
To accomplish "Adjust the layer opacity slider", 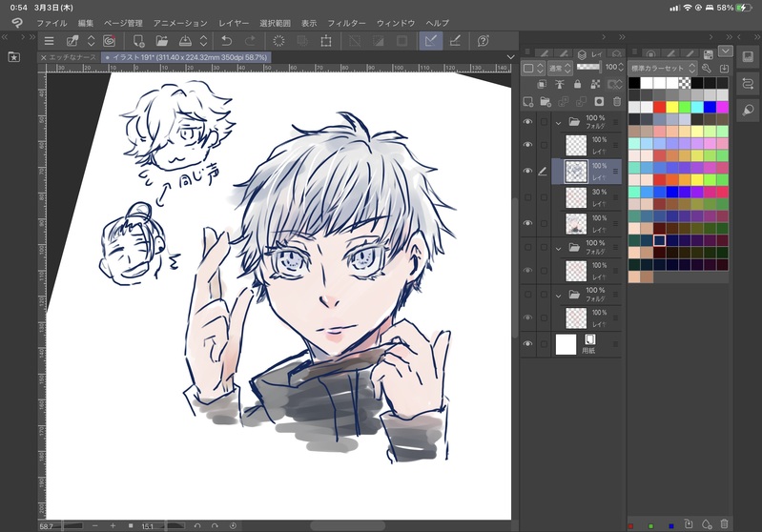I will pyautogui.click(x=588, y=67).
